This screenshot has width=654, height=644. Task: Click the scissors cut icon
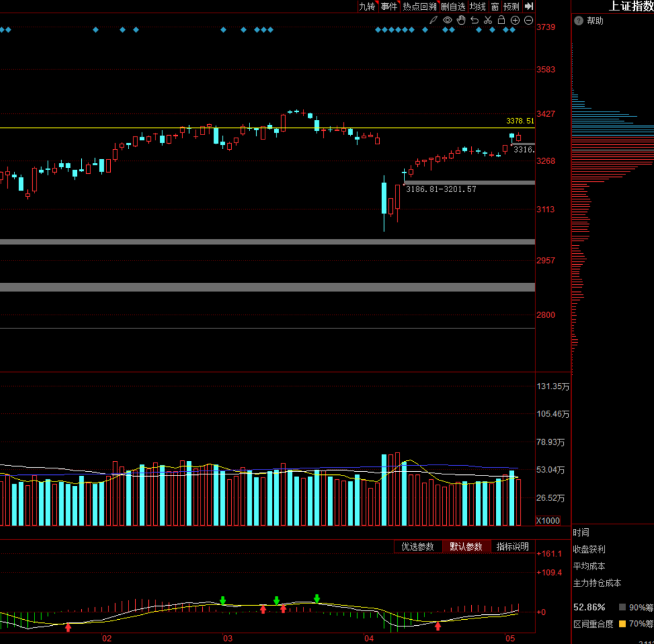click(x=487, y=21)
